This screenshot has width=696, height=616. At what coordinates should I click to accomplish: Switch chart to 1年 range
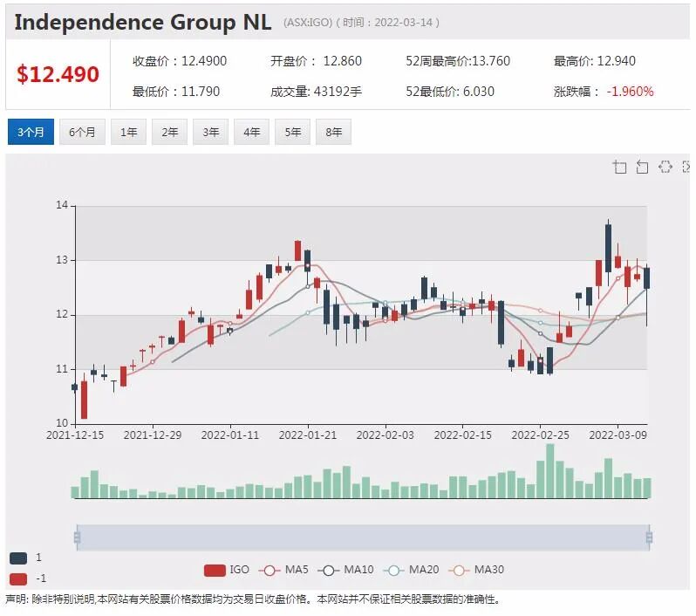[128, 132]
